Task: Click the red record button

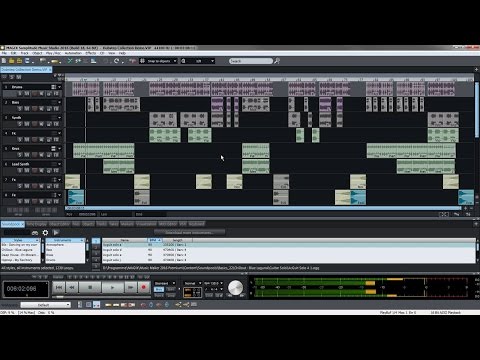Action: 144,287
